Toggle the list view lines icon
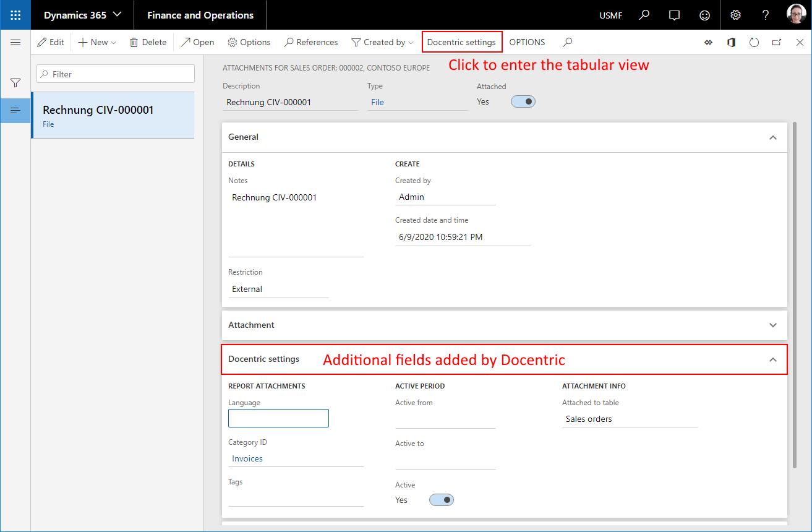 point(15,110)
